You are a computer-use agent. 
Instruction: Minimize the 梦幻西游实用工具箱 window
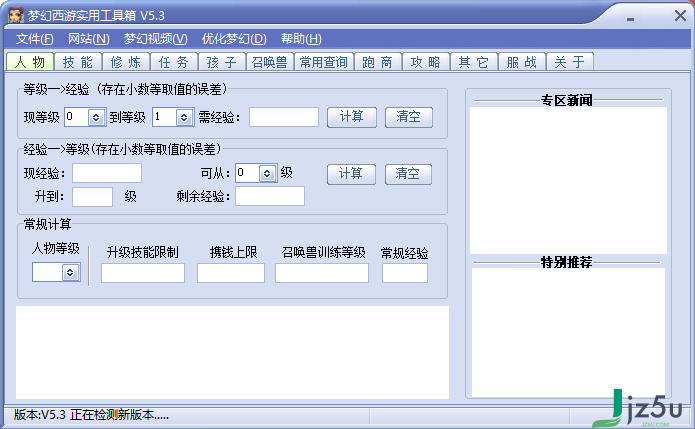pos(630,18)
